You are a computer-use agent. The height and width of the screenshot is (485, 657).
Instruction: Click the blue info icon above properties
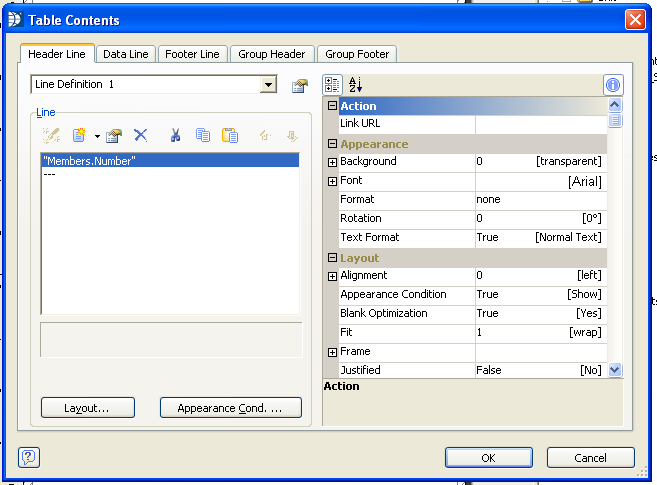613,85
